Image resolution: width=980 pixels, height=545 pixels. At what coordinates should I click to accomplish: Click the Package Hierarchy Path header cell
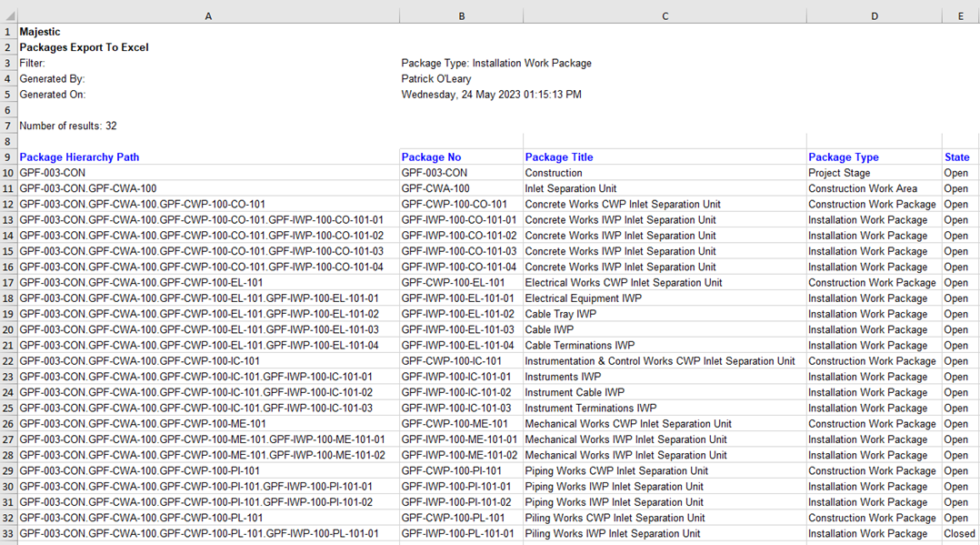click(208, 157)
